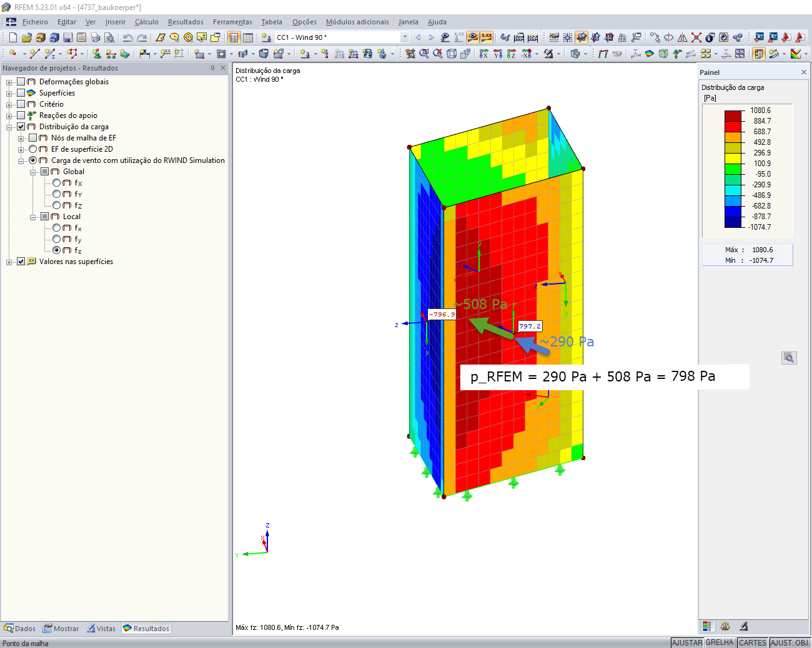The height and width of the screenshot is (648, 812).
Task: Open the CC1 - Wind 90° load case dropdown
Action: 405,37
